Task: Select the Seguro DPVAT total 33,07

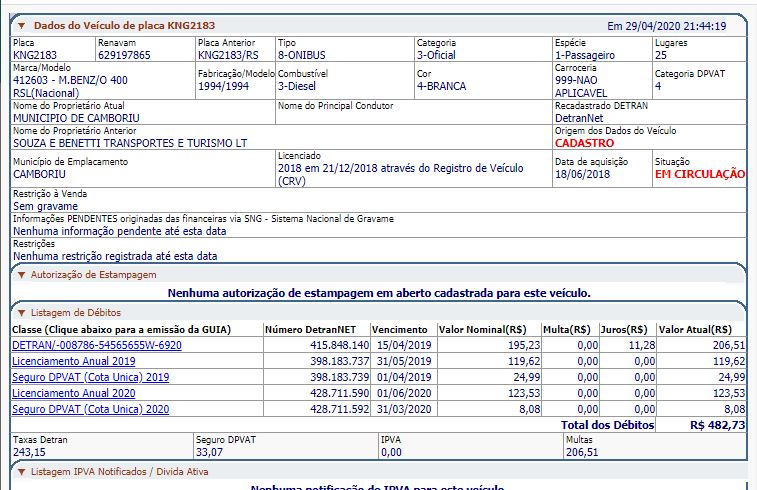Action: point(210,452)
